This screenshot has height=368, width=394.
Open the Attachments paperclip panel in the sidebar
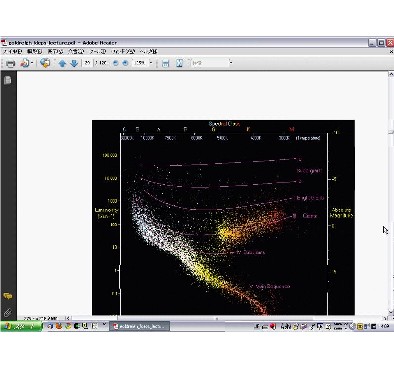tap(8, 312)
